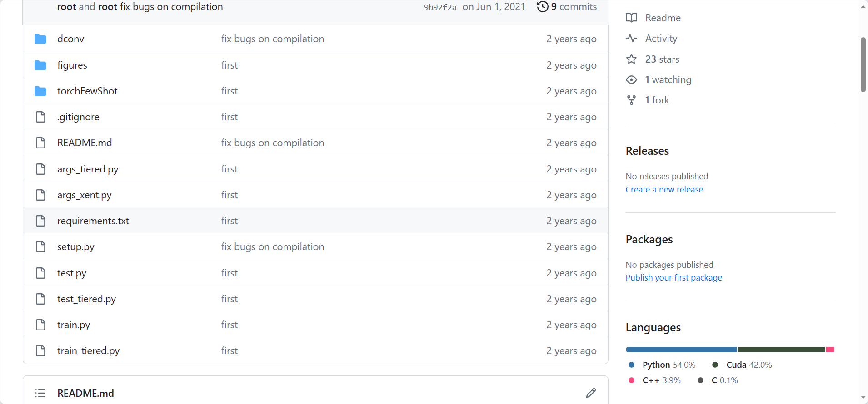Select C 0.1% language entry

(x=718, y=380)
